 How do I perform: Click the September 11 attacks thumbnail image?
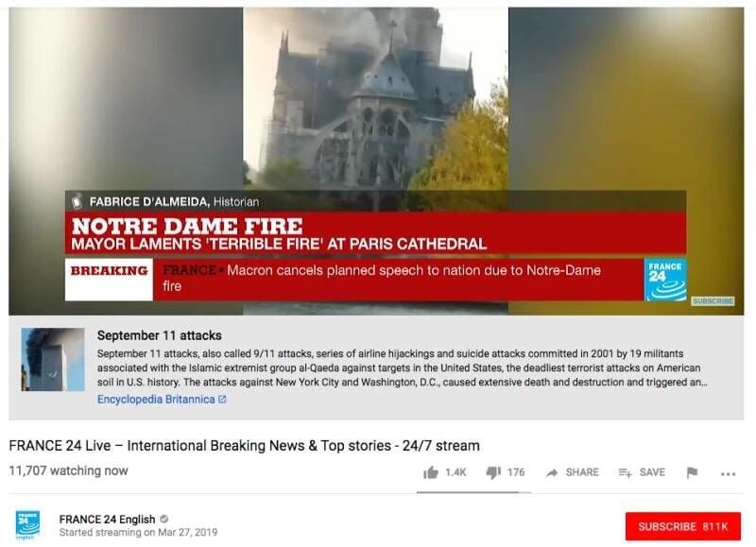[53, 360]
